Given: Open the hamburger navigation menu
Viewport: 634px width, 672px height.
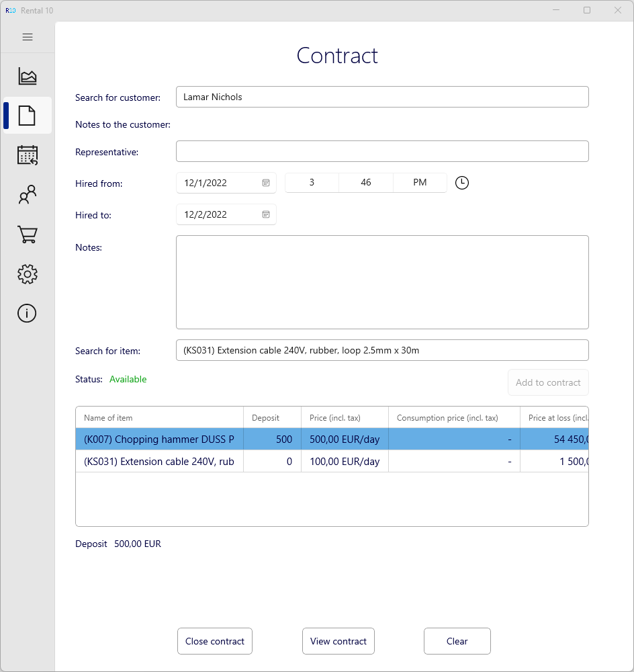Looking at the screenshot, I should [28, 37].
